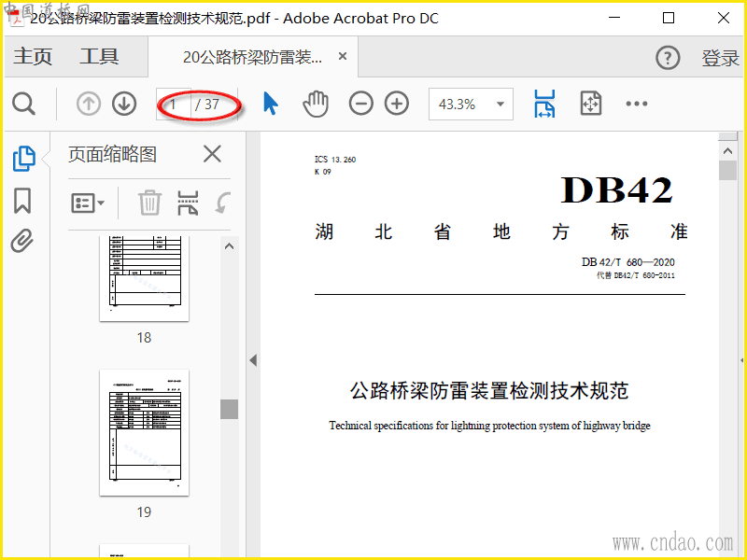Click the page width icon in the thumbnails toolbar

[x=188, y=203]
